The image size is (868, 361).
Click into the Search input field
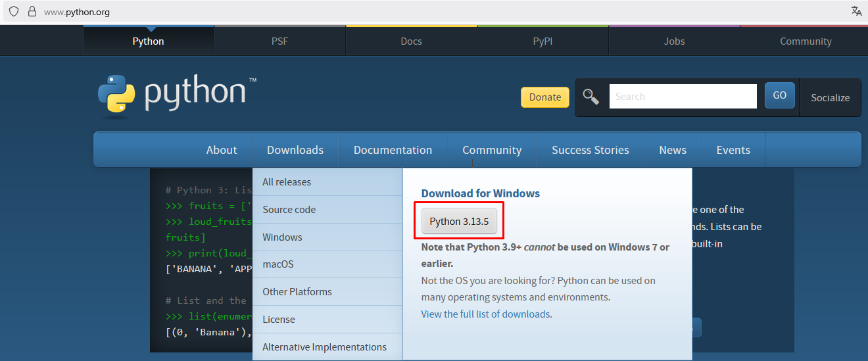(683, 97)
